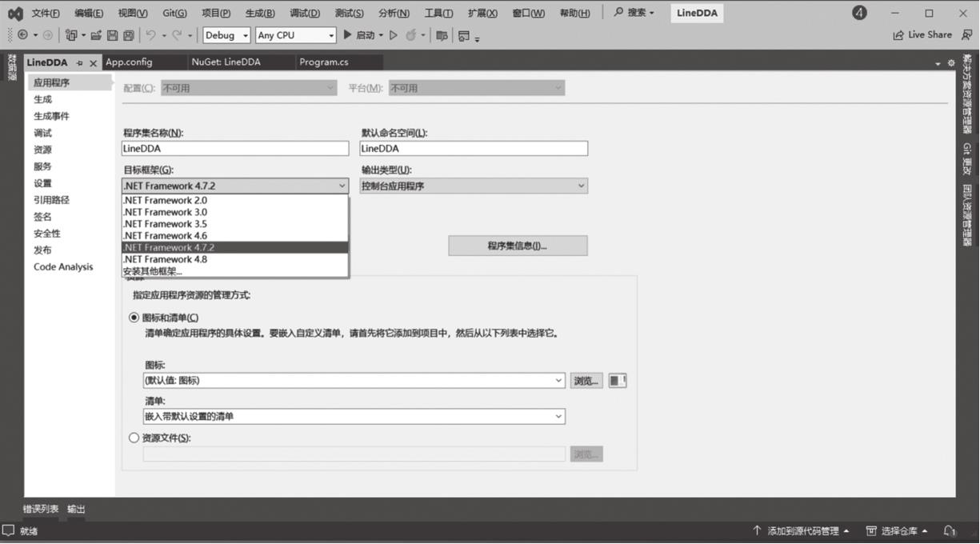This screenshot has height=544, width=980.
Task: Click the 程序集信息 button
Action: point(518,246)
